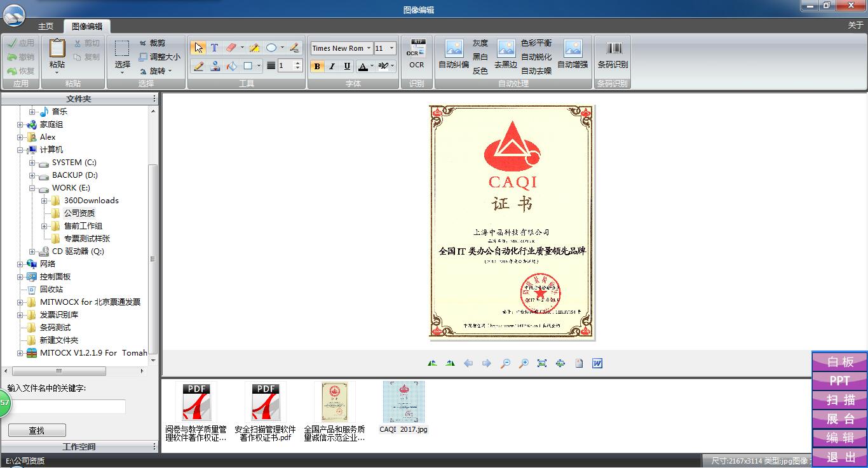Fit image to width

click(560, 363)
